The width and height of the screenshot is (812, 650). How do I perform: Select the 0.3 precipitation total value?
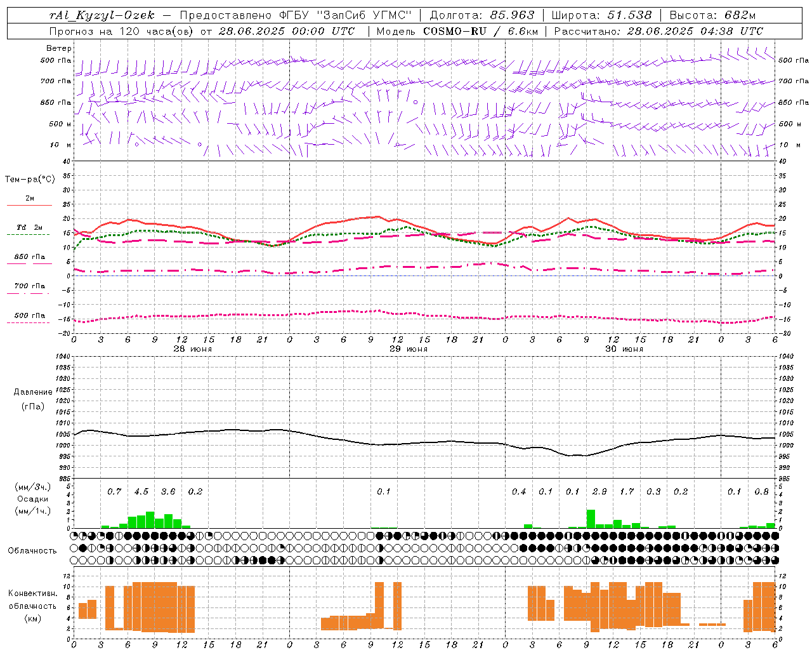tap(653, 492)
